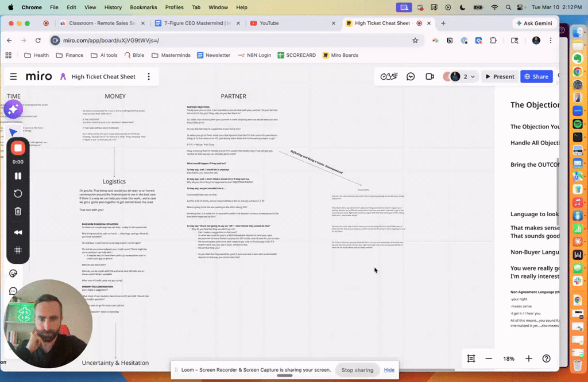Open Chrome profile avatar
588x382 pixels.
[536, 41]
